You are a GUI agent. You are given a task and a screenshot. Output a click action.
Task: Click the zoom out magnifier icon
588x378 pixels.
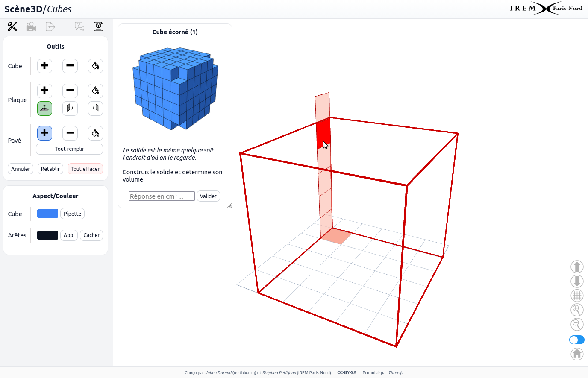click(x=577, y=324)
